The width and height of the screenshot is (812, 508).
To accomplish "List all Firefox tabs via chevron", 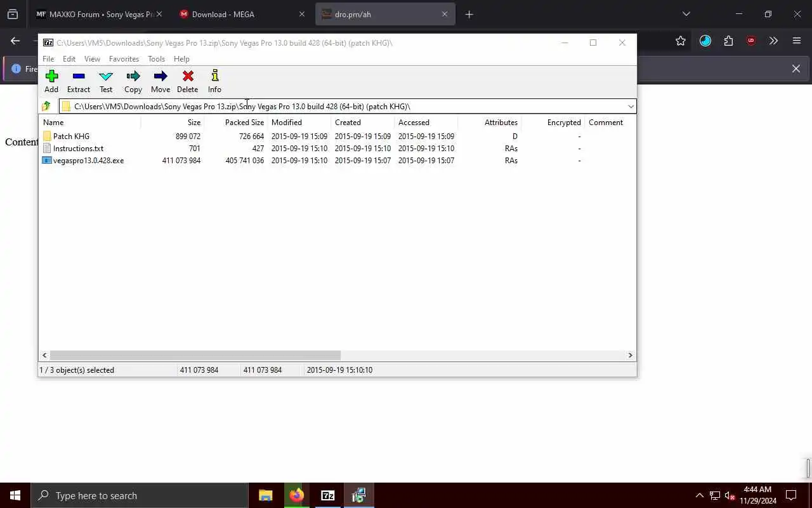I will 686,14.
